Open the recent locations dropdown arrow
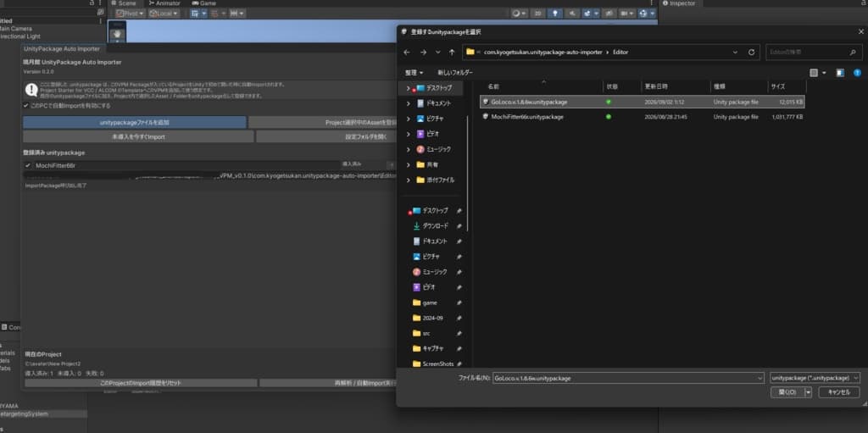Viewport: 868px width, 433px height. tap(438, 52)
